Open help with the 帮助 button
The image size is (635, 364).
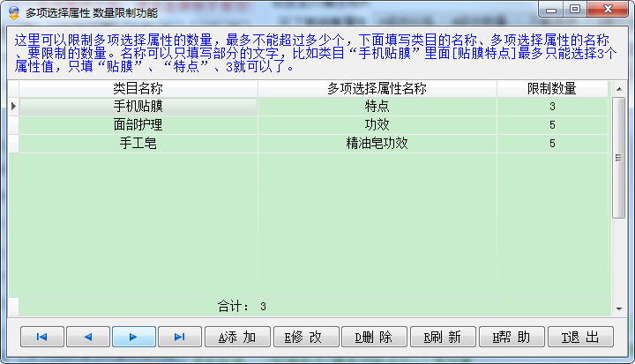[x=512, y=337]
